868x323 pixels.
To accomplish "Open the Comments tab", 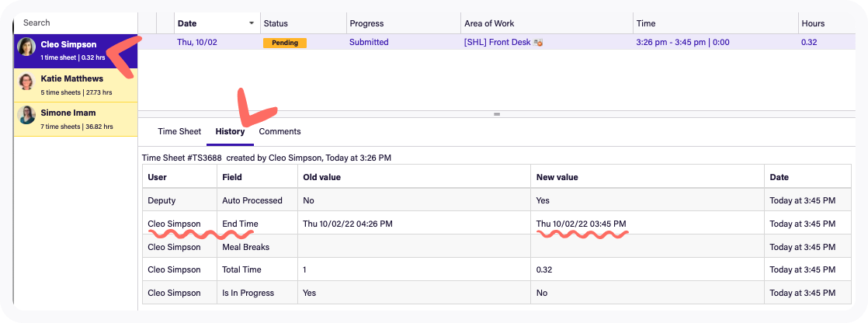I will [x=279, y=131].
